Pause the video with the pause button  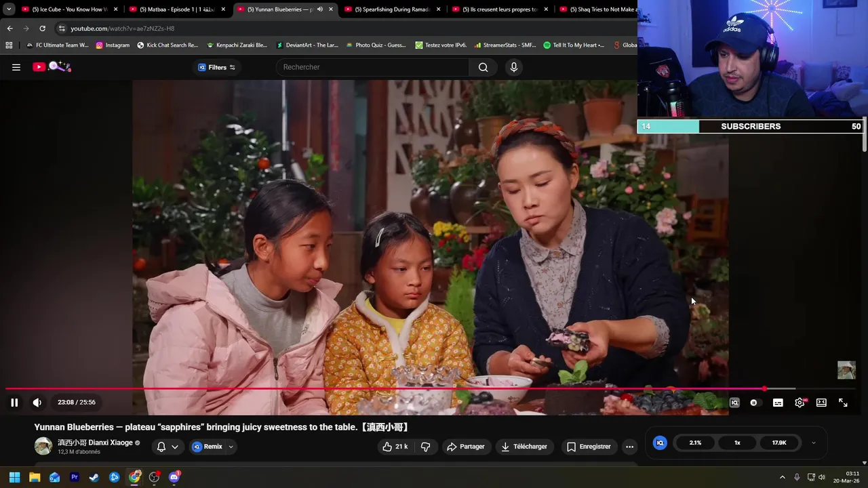point(14,403)
